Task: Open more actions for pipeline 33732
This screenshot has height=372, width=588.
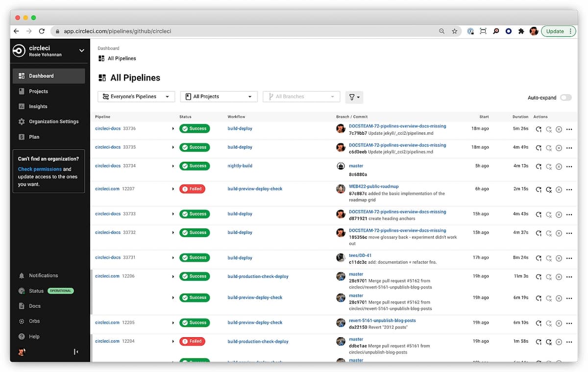Action: point(569,233)
